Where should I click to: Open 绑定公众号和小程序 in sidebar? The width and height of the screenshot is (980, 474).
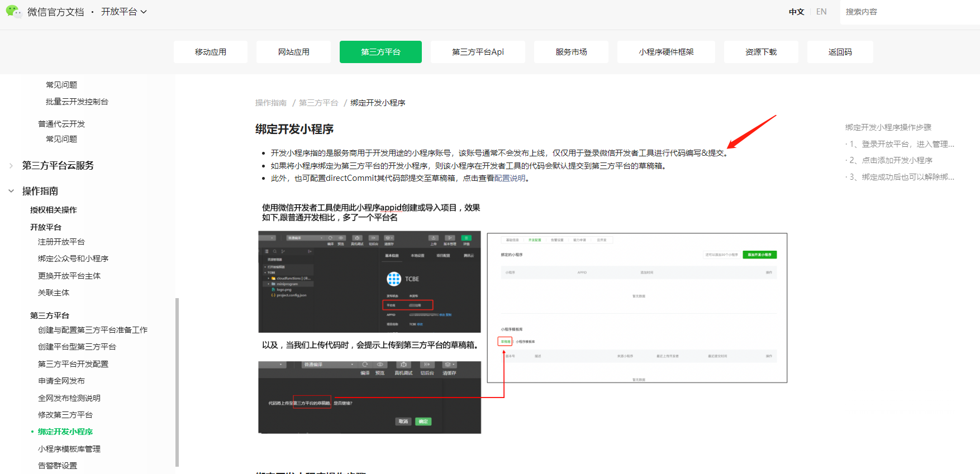(73, 258)
